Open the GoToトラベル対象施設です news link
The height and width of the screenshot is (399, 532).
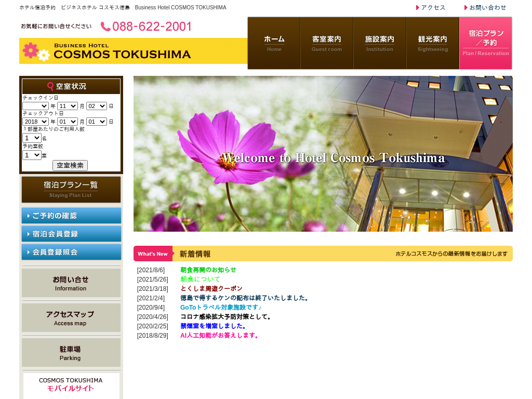point(221,307)
